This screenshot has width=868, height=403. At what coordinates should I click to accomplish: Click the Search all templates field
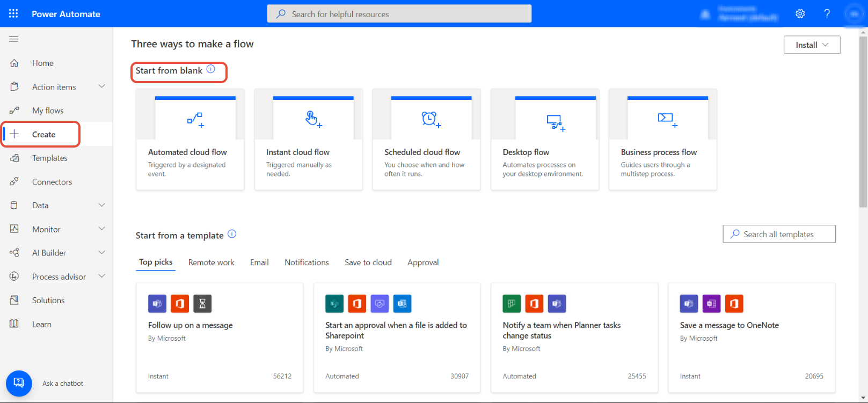point(779,234)
